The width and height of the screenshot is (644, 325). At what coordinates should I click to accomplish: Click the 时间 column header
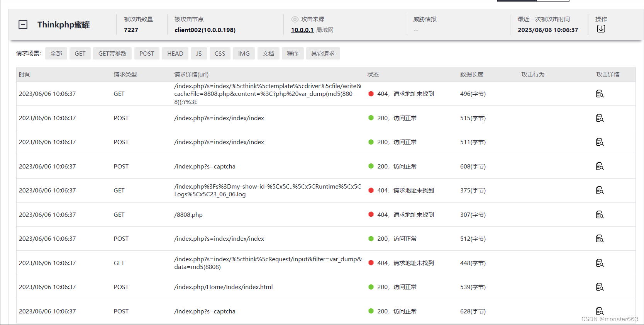[x=25, y=74]
